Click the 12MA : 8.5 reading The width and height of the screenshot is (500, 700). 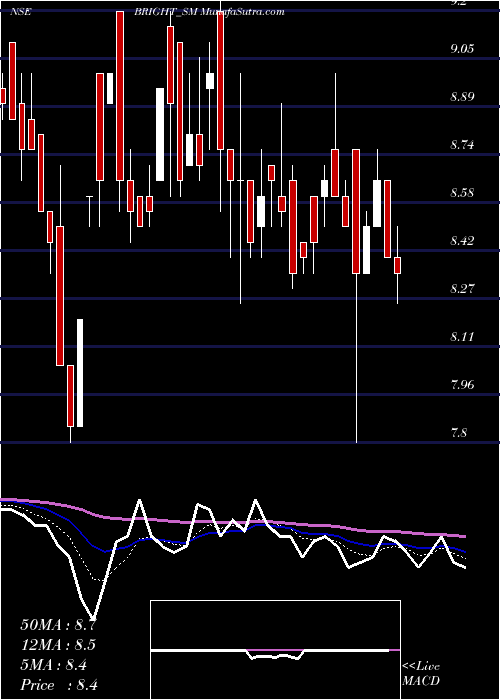pos(59,645)
